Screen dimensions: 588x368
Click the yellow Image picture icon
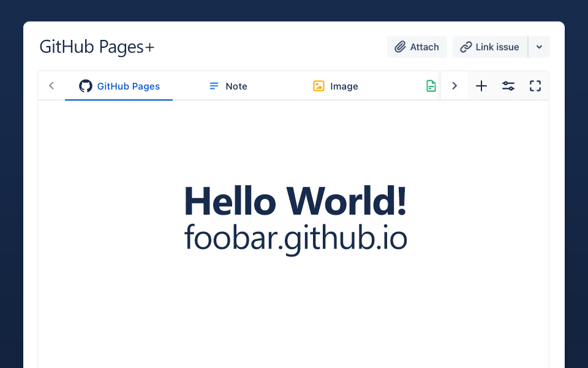pos(318,86)
